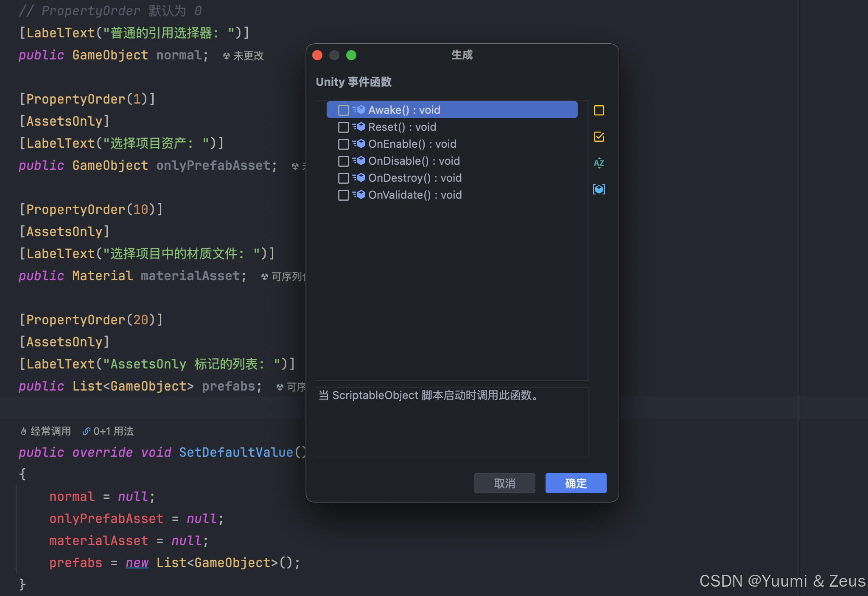868x596 pixels.
Task: Check the OnDestroy() : void checkbox
Action: click(343, 178)
